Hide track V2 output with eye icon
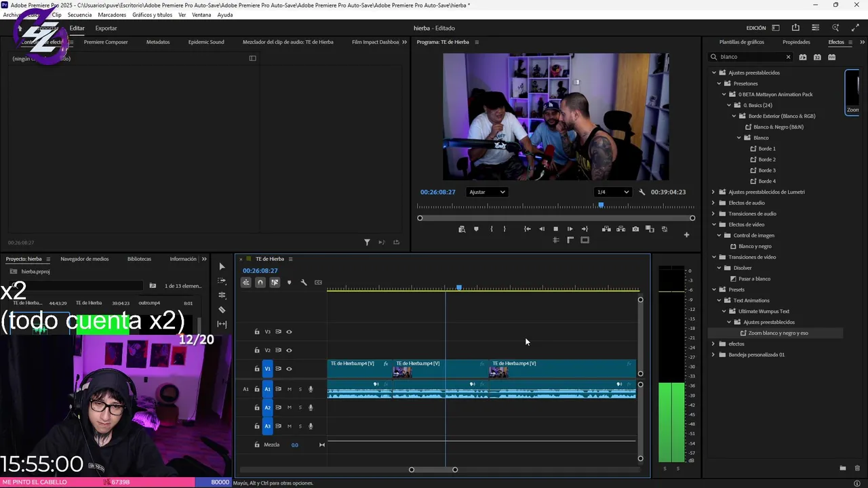868x488 pixels. click(289, 350)
